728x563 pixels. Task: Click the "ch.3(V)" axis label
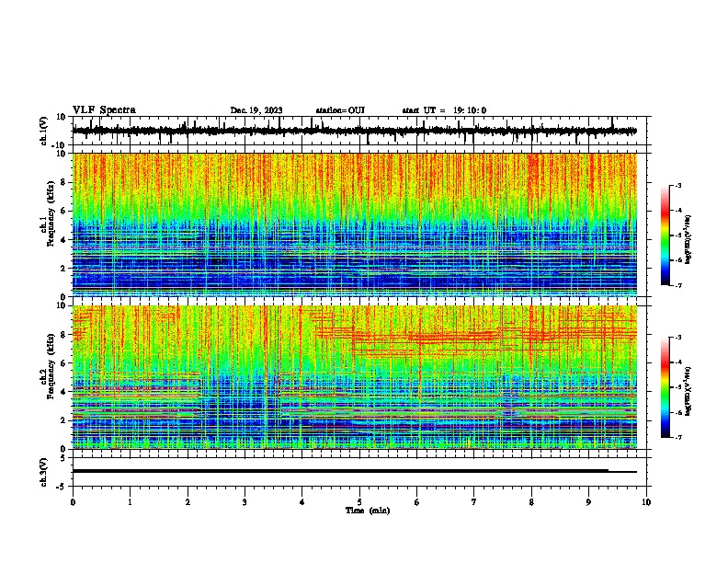click(43, 473)
